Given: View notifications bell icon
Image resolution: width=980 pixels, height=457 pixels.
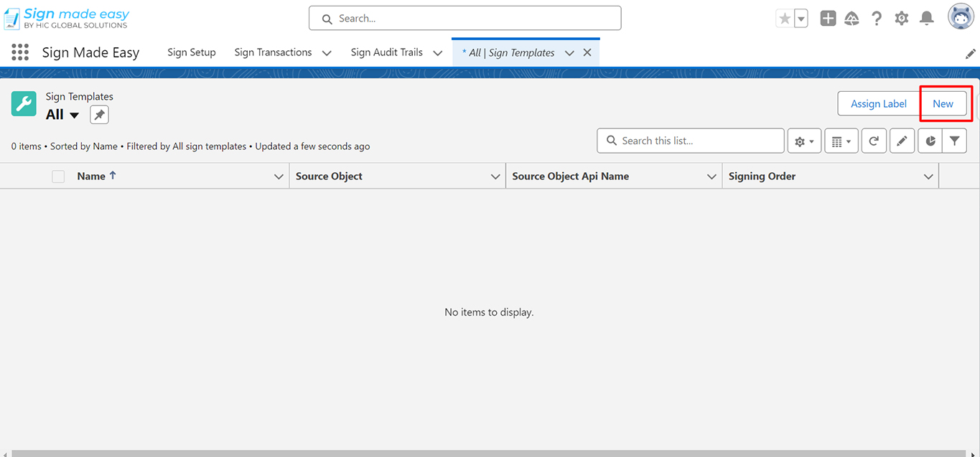Looking at the screenshot, I should coord(927,19).
